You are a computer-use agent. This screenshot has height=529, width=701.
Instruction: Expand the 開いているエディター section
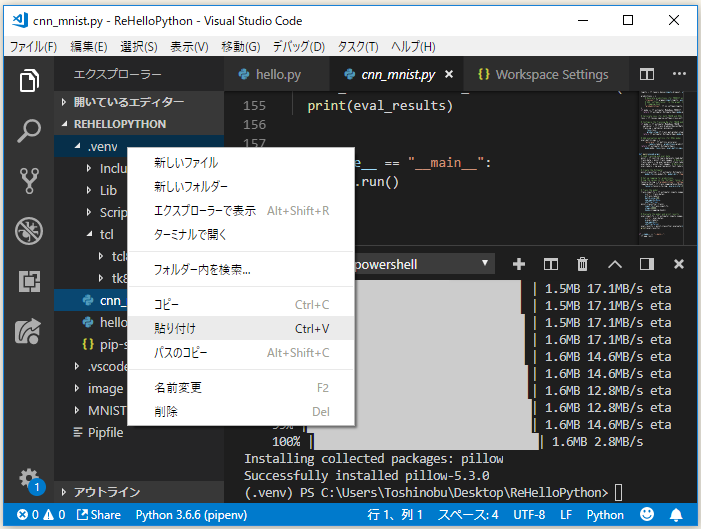139,102
